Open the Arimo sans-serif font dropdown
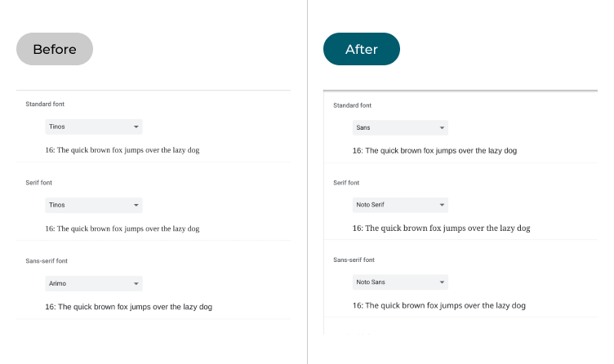614x364 pixels. tap(94, 283)
